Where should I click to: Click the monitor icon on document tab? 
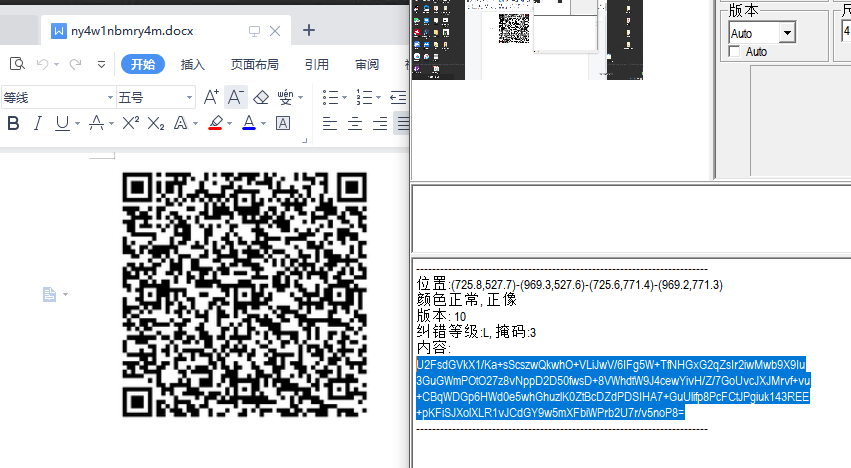(x=254, y=31)
